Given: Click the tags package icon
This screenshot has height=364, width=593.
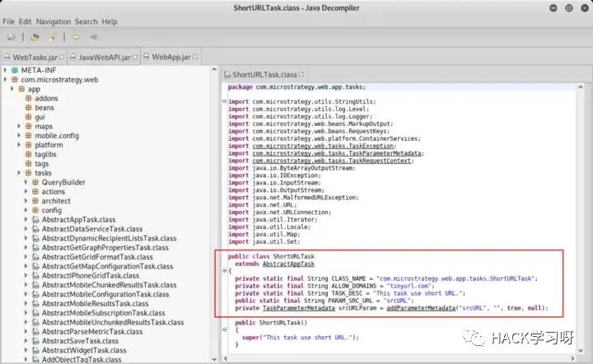Looking at the screenshot, I should (28, 164).
